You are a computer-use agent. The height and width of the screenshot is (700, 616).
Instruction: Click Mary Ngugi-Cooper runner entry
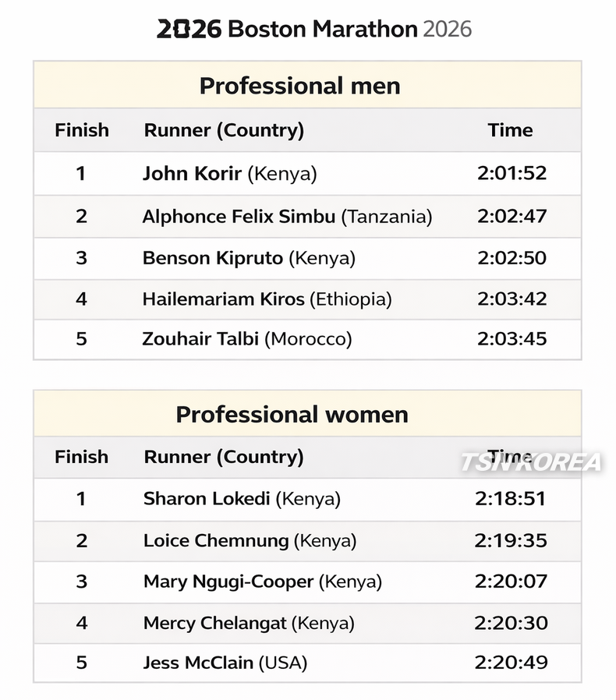(228, 582)
